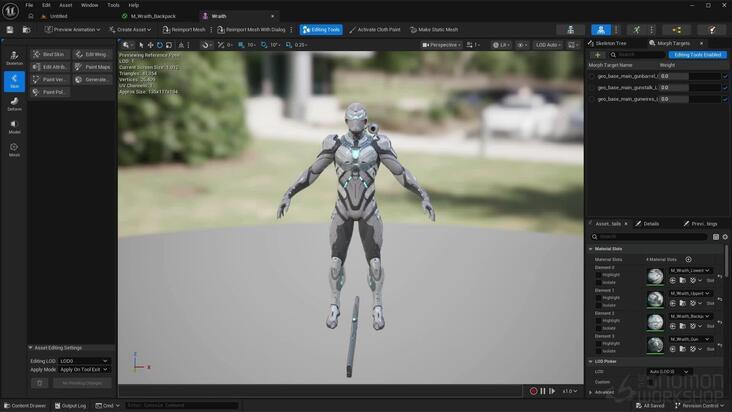
Task: Open the Animation Blueprint mode toolbar button
Action: coord(676,29)
